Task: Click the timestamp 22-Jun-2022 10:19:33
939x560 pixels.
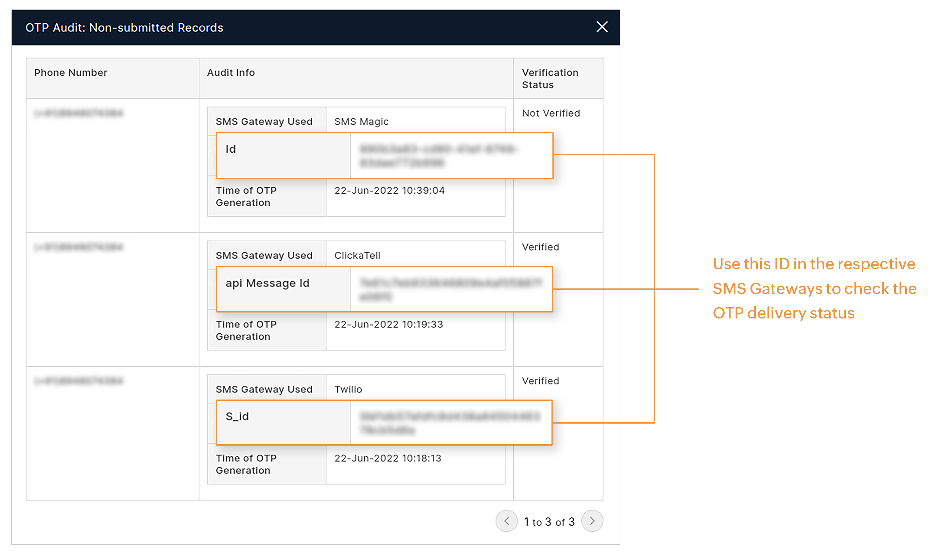Action: click(388, 324)
